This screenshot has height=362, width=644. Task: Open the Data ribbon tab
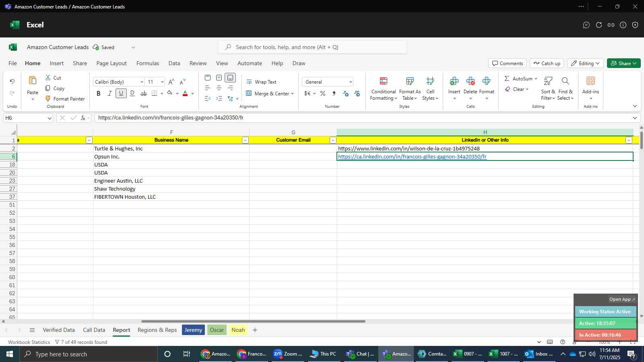(x=174, y=63)
